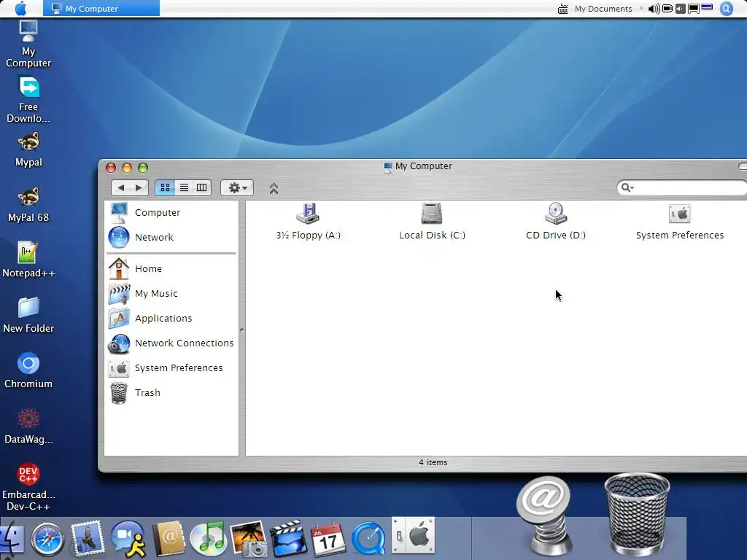Click the @ spring icon in the dock
This screenshot has height=560, width=747.
[544, 516]
